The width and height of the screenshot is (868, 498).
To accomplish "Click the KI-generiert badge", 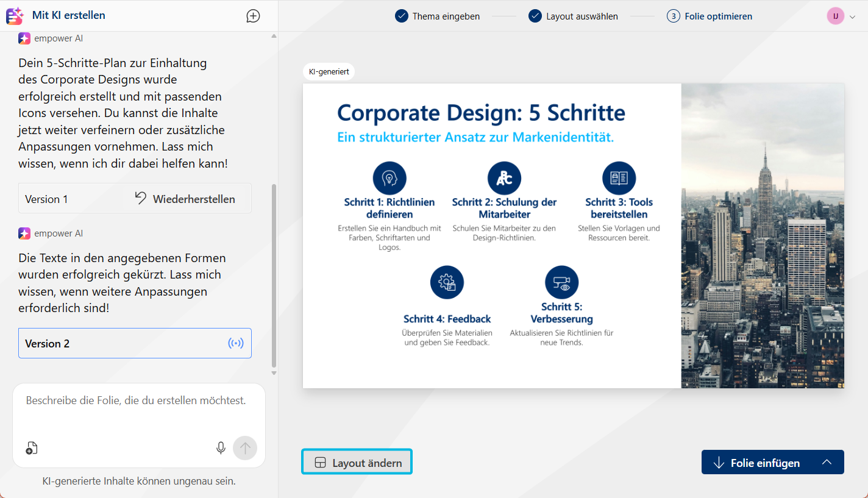I will coord(329,71).
